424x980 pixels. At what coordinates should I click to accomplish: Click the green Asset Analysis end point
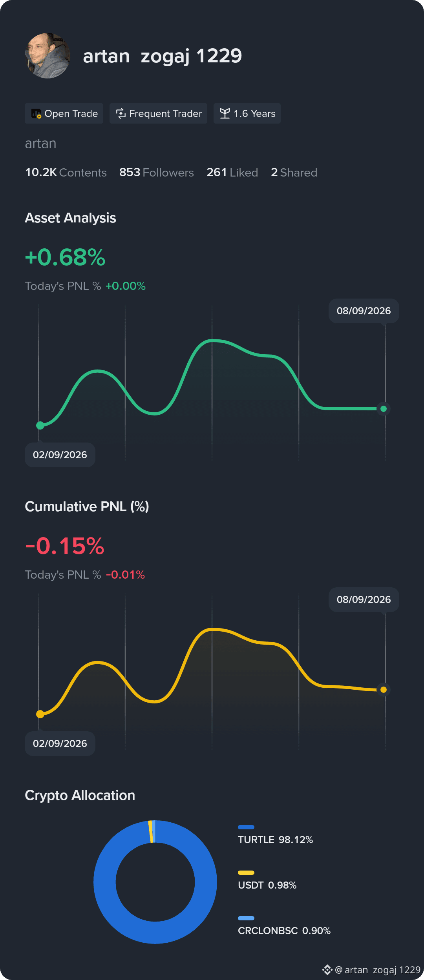point(384,409)
